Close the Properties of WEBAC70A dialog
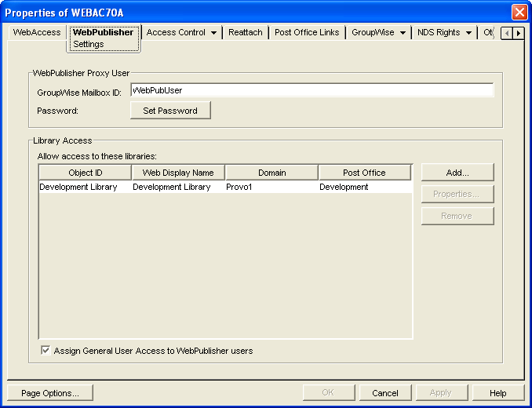Viewport: 532px width, 408px height. [x=519, y=13]
